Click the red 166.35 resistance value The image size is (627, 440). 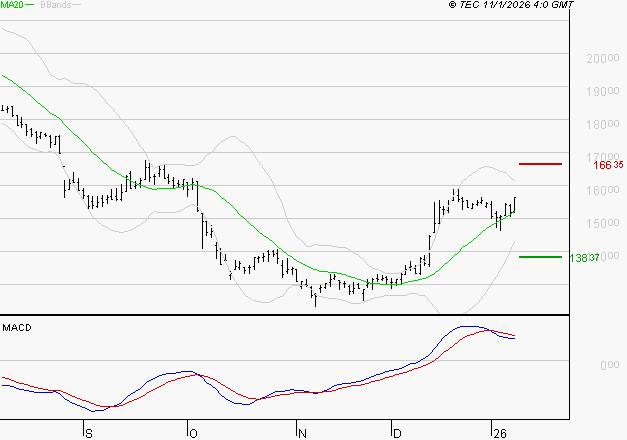click(608, 165)
